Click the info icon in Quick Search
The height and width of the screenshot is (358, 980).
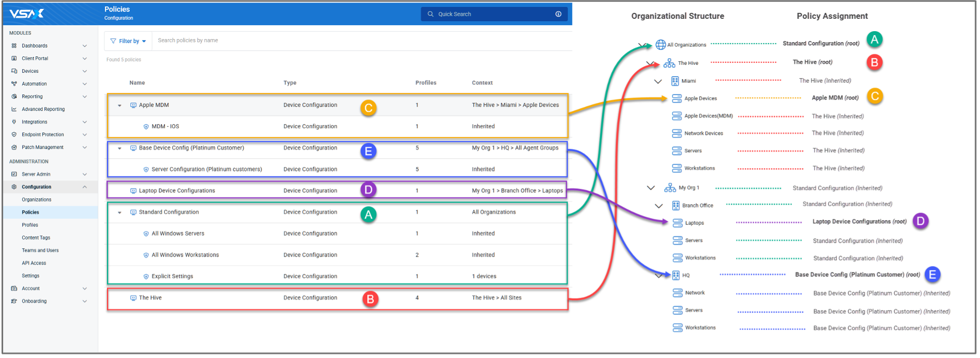tap(558, 14)
